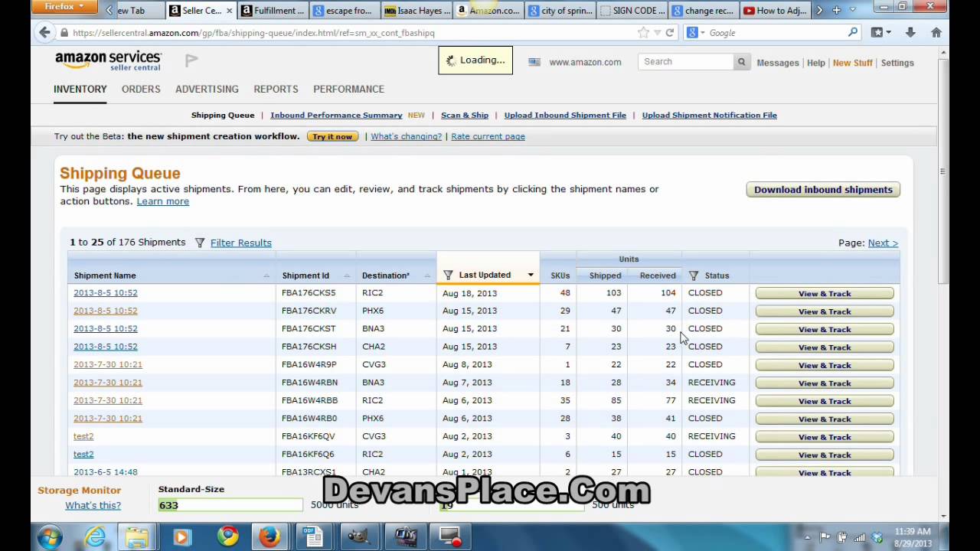This screenshot has height=551, width=980.
Task: Open the screen recorder icon on taskbar
Action: [x=449, y=537]
